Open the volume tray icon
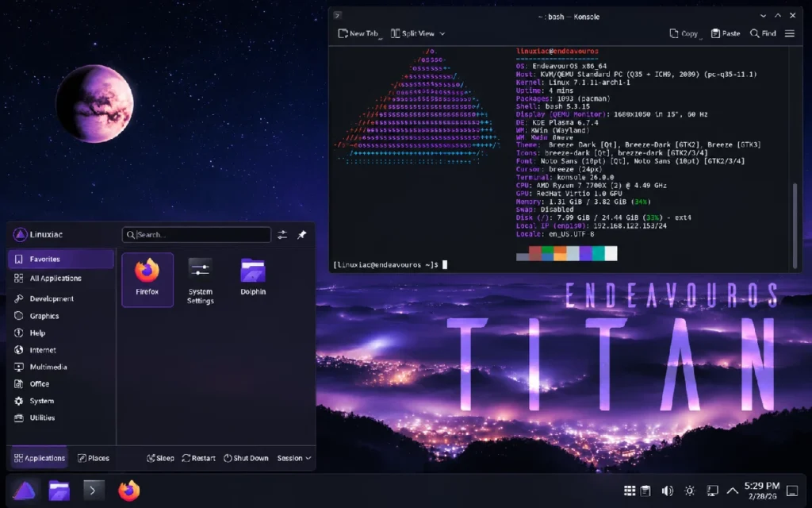 tap(668, 491)
